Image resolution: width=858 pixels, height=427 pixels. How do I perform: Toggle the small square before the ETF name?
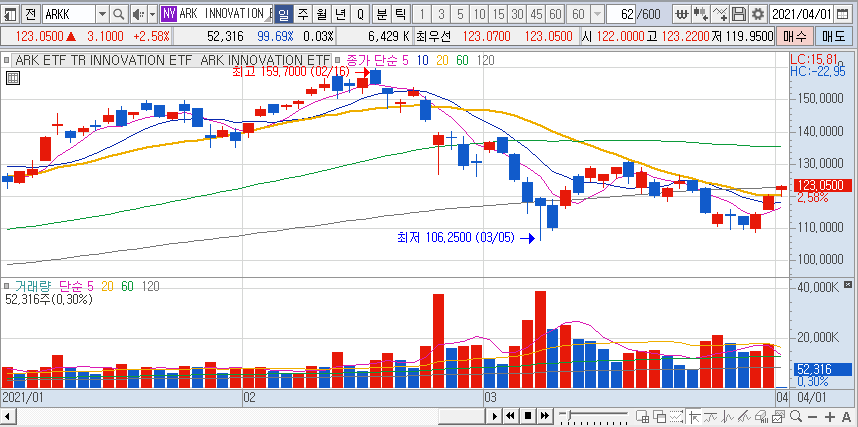point(7,60)
